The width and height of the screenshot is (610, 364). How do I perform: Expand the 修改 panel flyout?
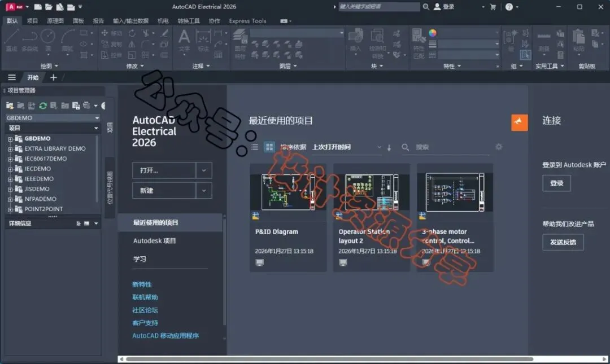click(135, 66)
